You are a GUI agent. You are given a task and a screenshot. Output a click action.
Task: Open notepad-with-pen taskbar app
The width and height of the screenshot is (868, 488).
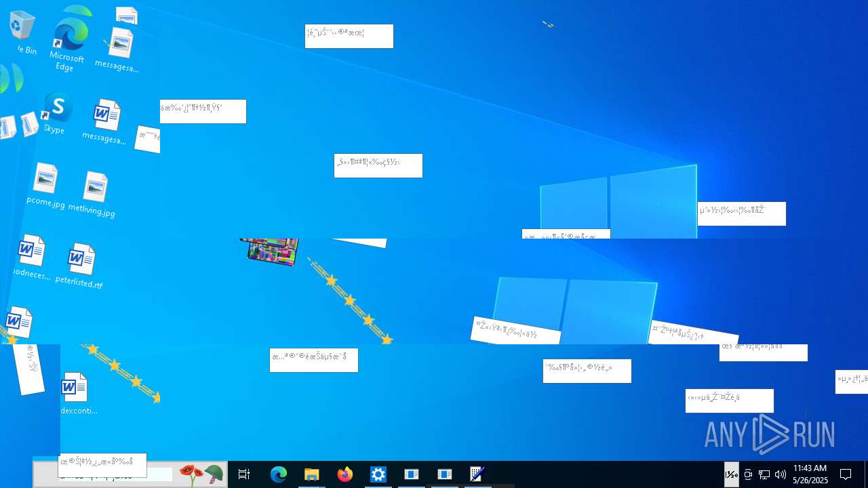click(x=477, y=474)
